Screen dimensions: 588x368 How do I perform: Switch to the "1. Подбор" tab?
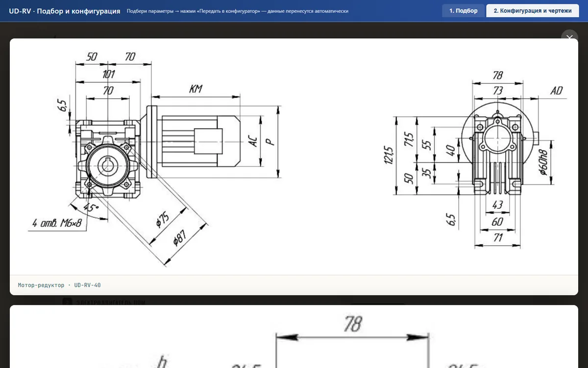coord(463,11)
